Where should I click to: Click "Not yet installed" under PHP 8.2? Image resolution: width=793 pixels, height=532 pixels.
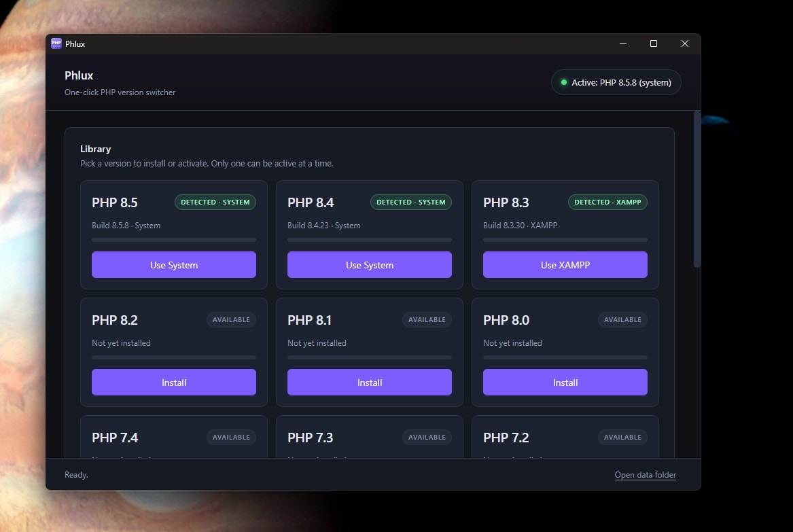121,343
